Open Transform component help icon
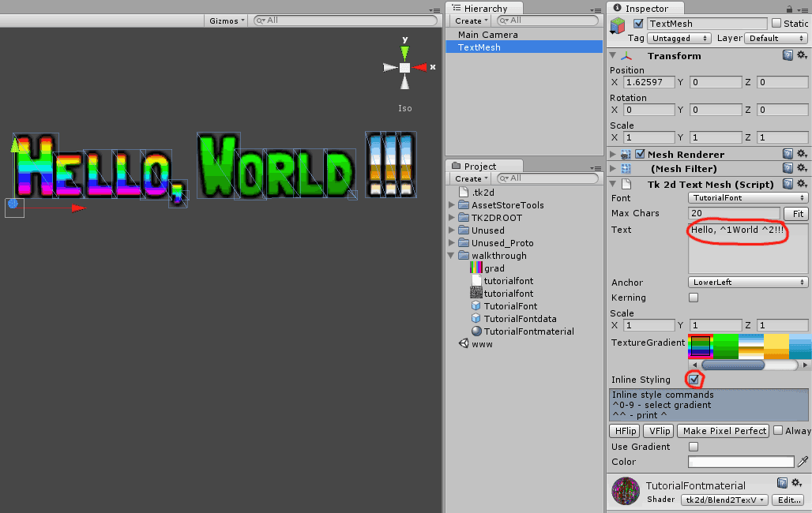812x513 pixels. (x=788, y=55)
